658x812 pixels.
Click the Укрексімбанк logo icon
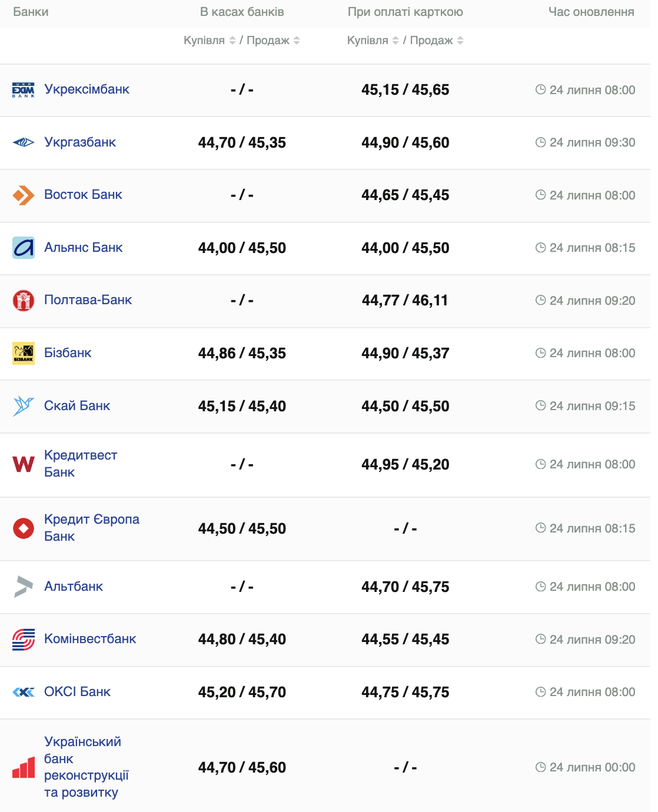coord(24,90)
